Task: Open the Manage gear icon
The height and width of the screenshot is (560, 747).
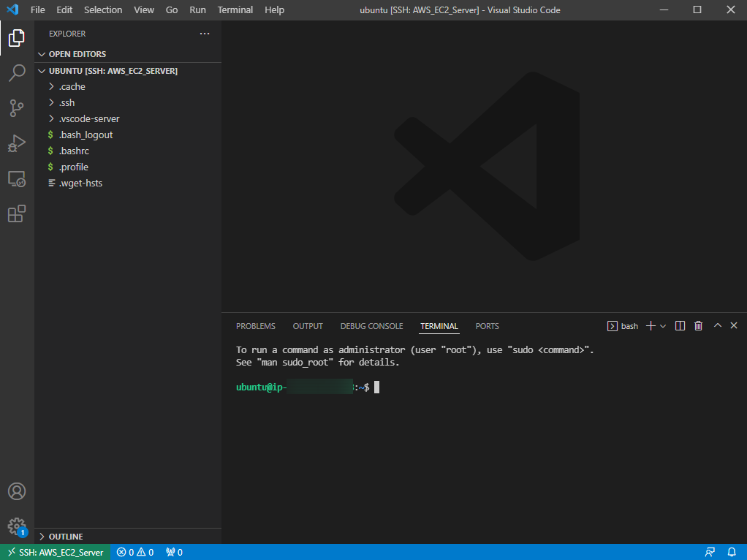Action: point(17,526)
